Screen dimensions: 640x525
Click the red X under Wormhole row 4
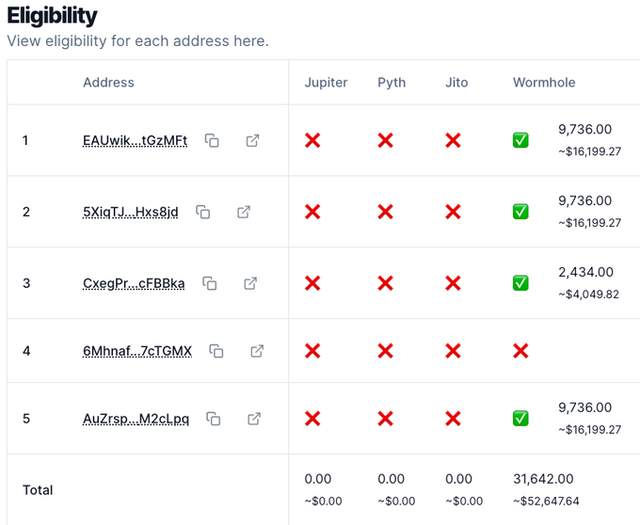(521, 351)
